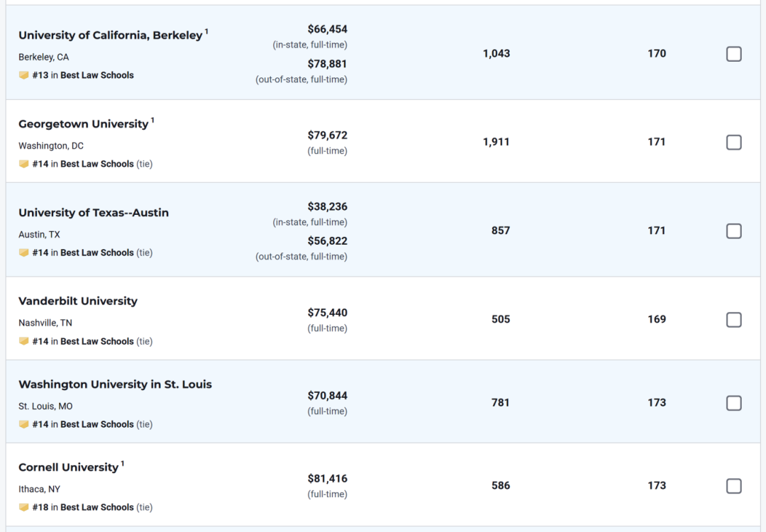Select the University of Texas--Austin checkbox
This screenshot has height=532, width=766.
(734, 231)
